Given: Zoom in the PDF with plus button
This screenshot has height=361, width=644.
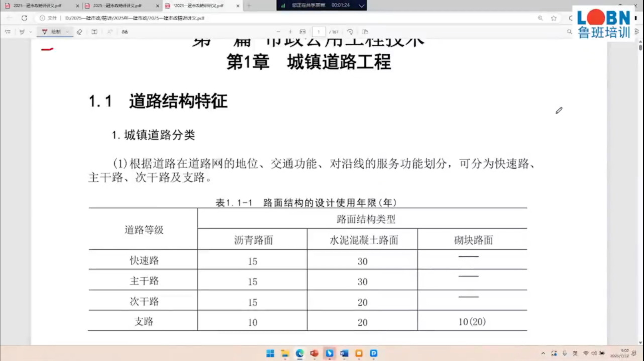Looking at the screenshot, I should (290, 32).
